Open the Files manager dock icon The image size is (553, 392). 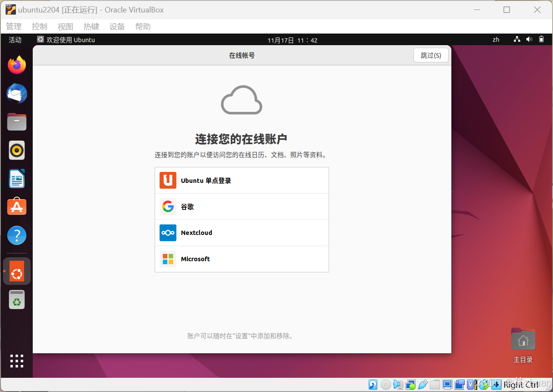[17, 122]
